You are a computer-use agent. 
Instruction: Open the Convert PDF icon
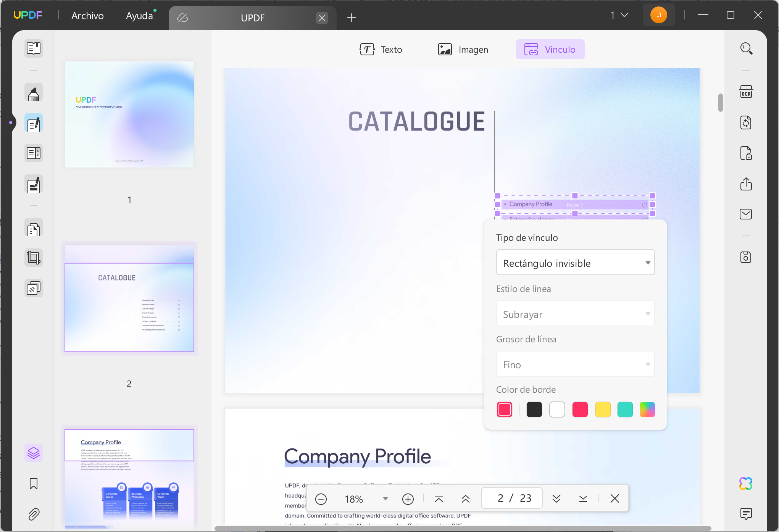pos(746,123)
